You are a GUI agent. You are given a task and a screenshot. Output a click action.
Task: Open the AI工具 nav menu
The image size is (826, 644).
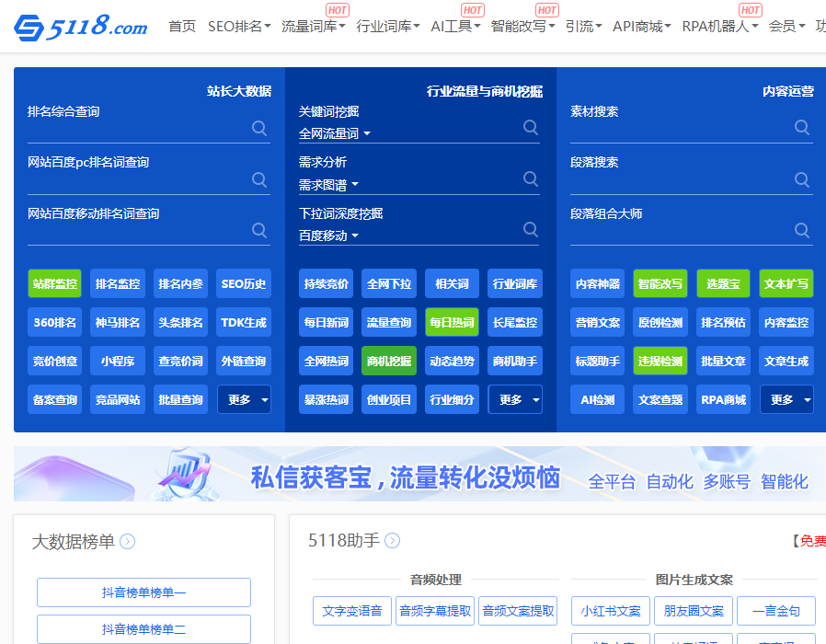(455, 27)
